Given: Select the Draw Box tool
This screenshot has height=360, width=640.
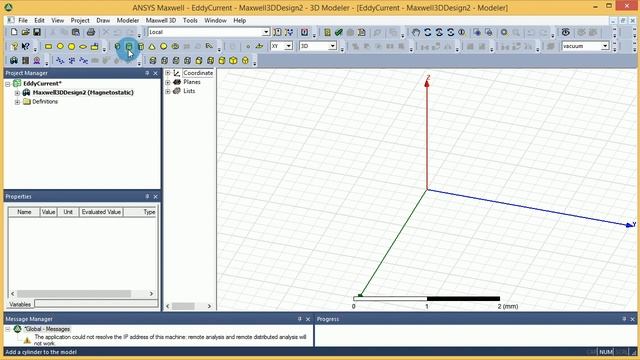Looking at the screenshot, I should click(118, 47).
